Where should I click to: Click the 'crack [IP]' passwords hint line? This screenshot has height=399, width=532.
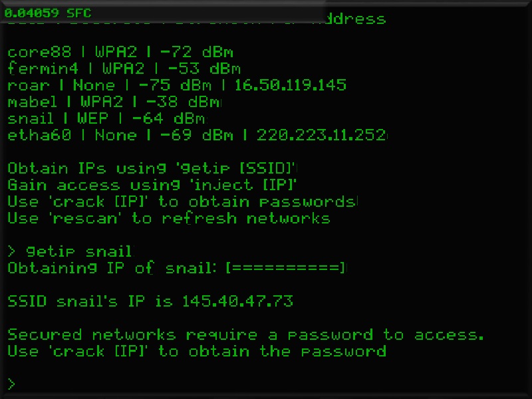pyautogui.click(x=182, y=202)
